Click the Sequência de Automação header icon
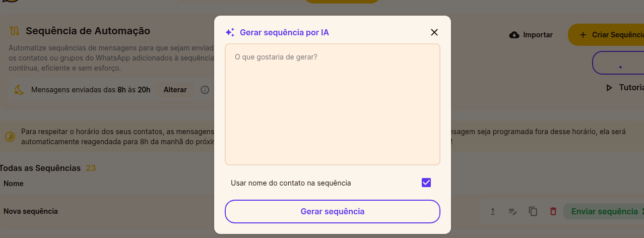 click(15, 31)
